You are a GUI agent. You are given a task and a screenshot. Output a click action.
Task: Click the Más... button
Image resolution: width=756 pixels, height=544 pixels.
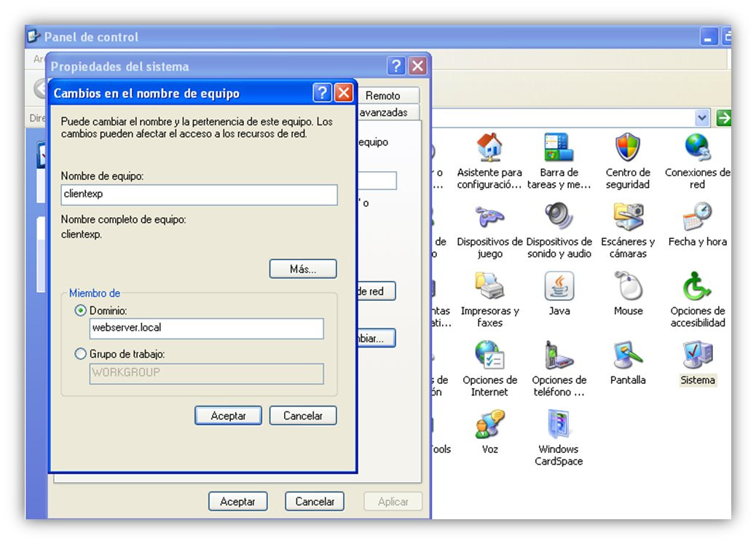point(303,269)
